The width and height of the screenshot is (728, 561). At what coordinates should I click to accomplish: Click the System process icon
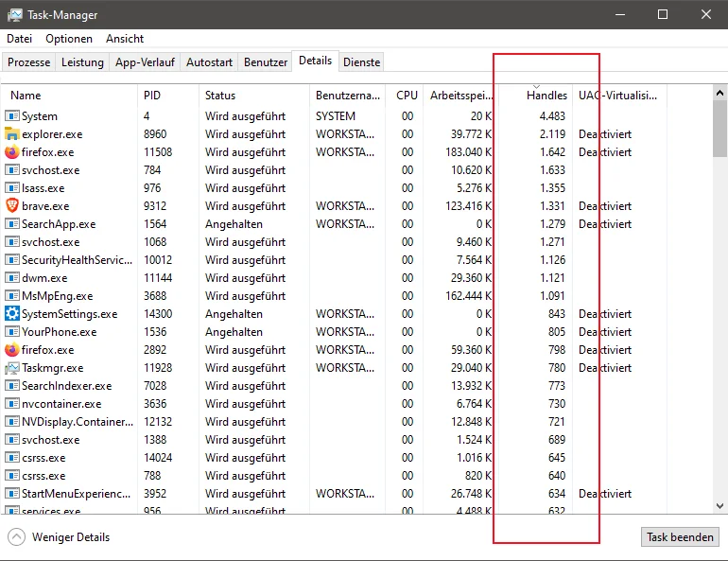click(12, 115)
